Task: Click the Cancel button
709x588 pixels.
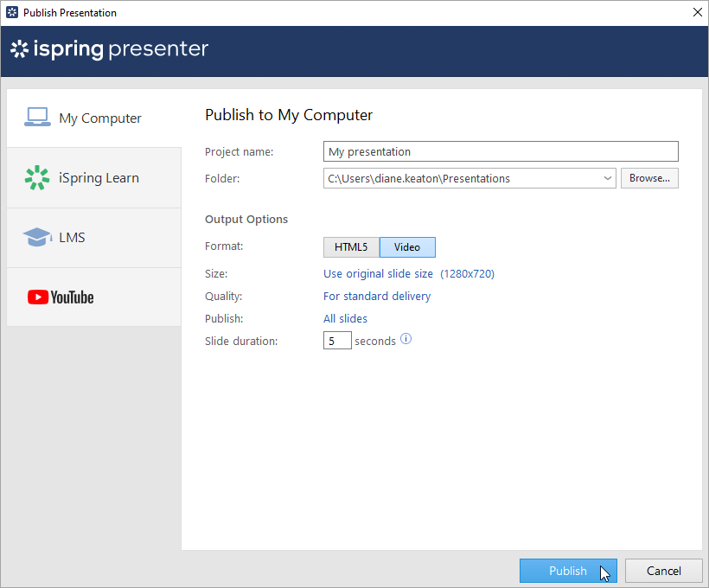Action: coord(663,571)
